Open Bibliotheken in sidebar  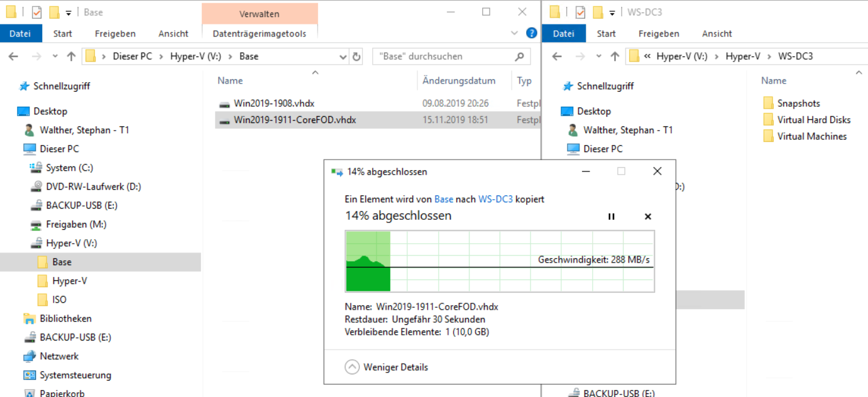[x=65, y=318]
